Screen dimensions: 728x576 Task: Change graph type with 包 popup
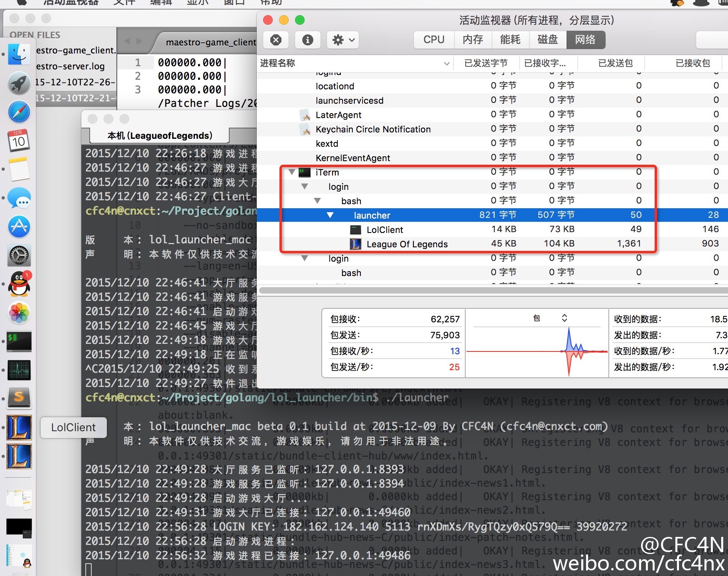pos(550,318)
